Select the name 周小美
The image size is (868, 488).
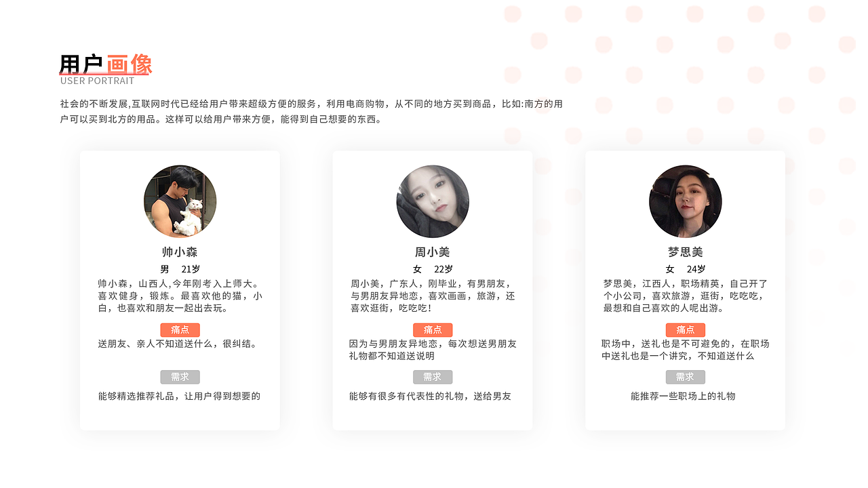coord(433,252)
